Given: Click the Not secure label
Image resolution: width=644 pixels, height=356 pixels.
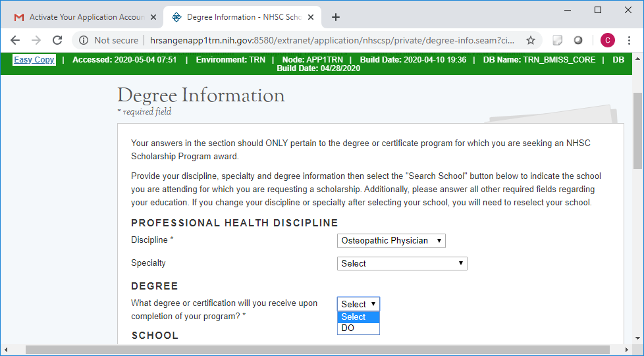Looking at the screenshot, I should click(x=117, y=40).
